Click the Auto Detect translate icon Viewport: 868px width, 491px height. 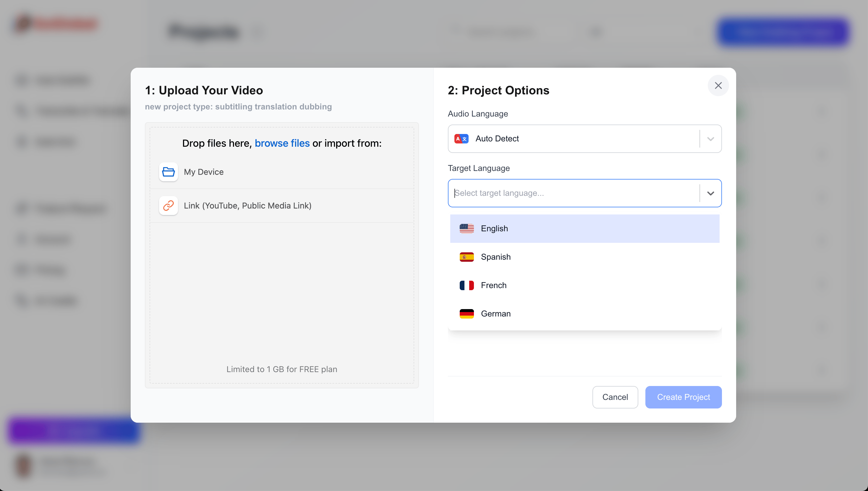[x=461, y=139]
